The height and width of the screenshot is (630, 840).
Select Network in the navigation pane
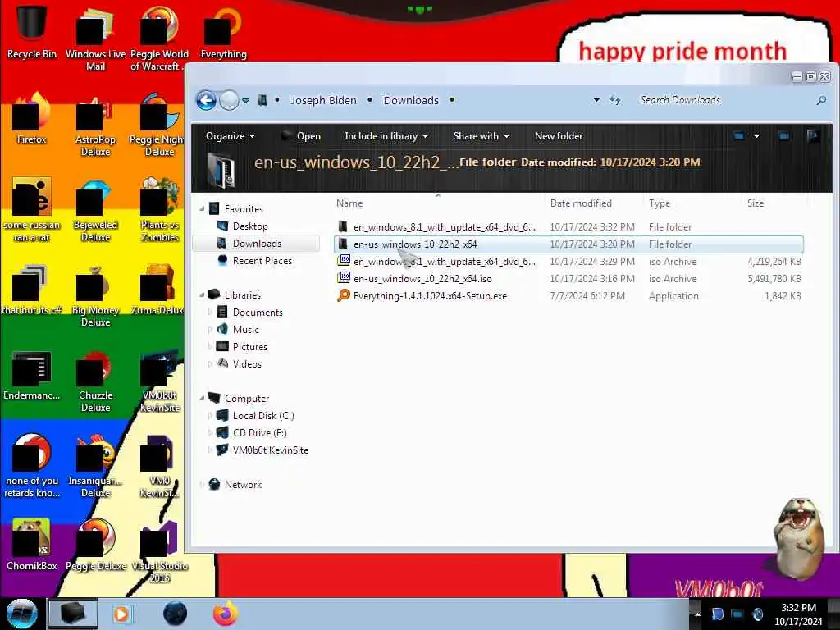[x=243, y=484]
